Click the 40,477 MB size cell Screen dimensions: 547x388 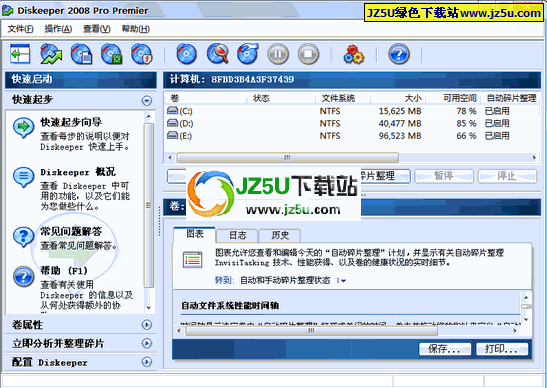coord(400,124)
